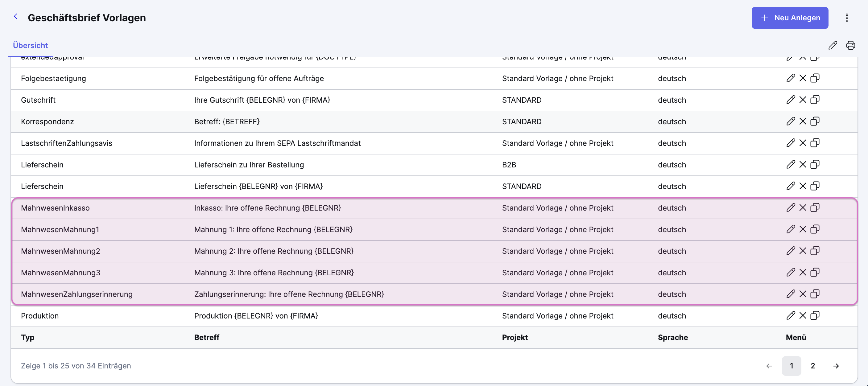Screen dimensions: 868x386
Task: Click the 'Zeige 1 bis 25 von 34 Einträgen' text
Action: 76,365
